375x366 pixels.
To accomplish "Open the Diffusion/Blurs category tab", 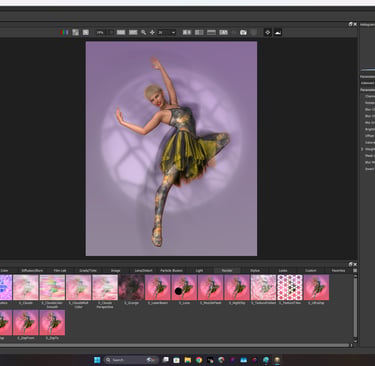I will (32, 270).
